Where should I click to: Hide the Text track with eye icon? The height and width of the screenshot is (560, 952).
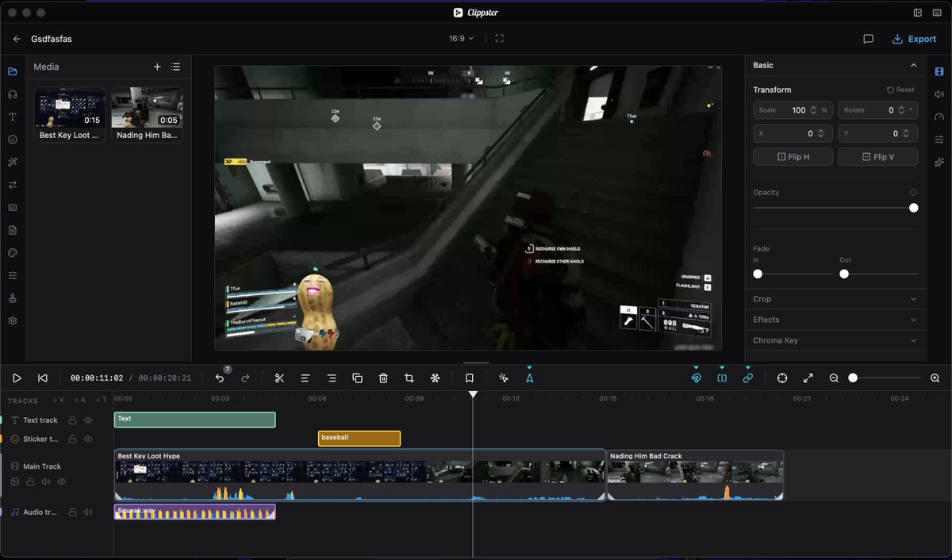point(88,420)
